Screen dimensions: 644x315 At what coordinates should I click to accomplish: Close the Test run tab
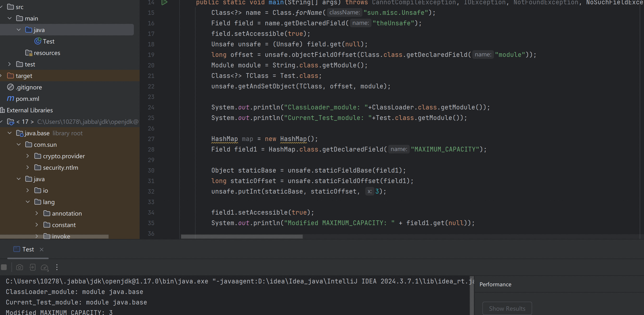pyautogui.click(x=42, y=250)
